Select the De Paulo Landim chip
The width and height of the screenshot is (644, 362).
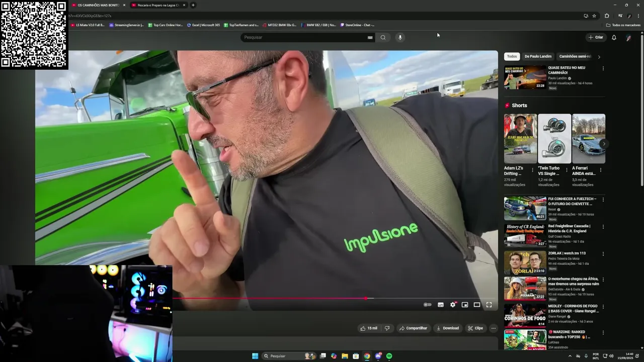[x=538, y=56]
